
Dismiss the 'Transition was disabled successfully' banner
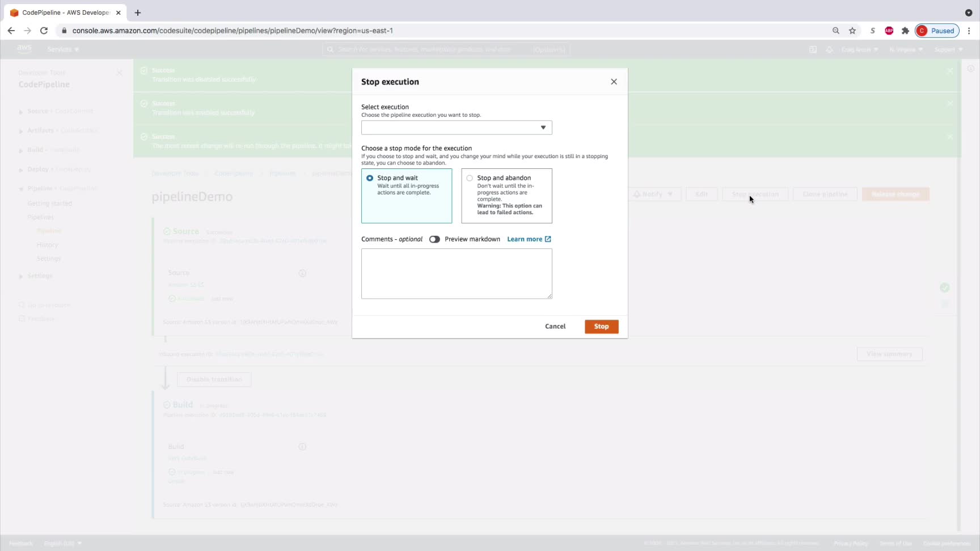tap(950, 70)
